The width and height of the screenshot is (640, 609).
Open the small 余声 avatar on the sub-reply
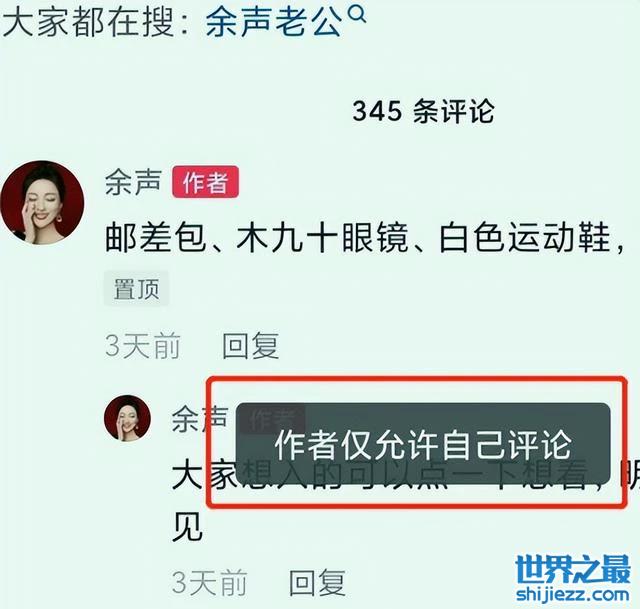click(128, 418)
